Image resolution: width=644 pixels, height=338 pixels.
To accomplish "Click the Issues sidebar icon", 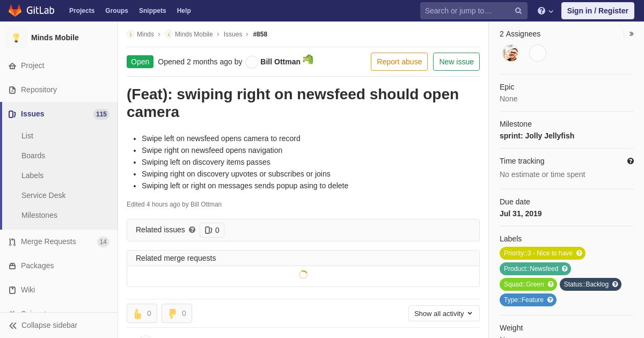I will pyautogui.click(x=12, y=114).
